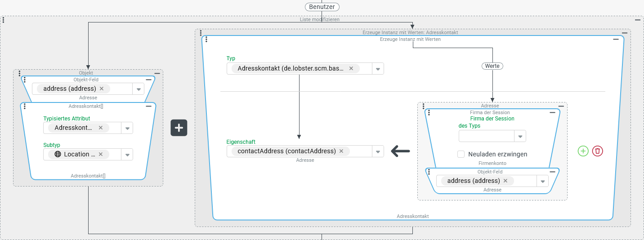Open the Eigenschaft dropdown arrow
The image size is (644, 240).
click(378, 151)
